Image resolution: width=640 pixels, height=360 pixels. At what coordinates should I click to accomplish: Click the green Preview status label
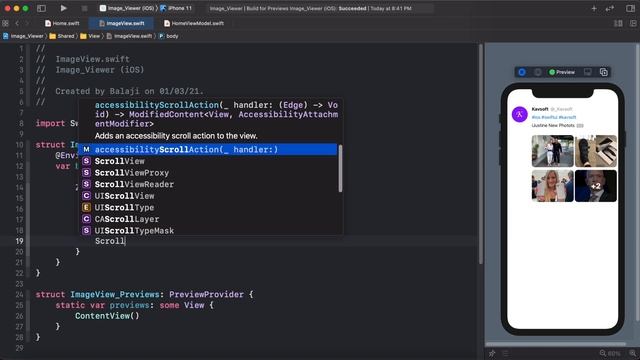(x=562, y=72)
